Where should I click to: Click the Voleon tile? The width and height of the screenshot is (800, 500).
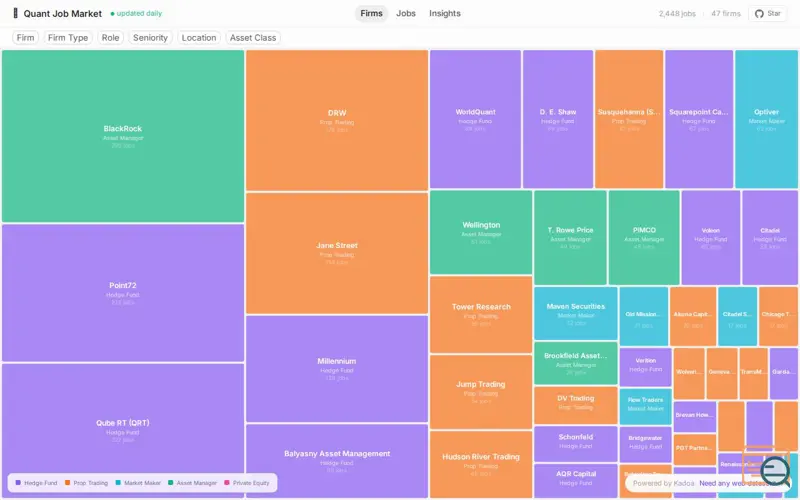[x=710, y=237]
